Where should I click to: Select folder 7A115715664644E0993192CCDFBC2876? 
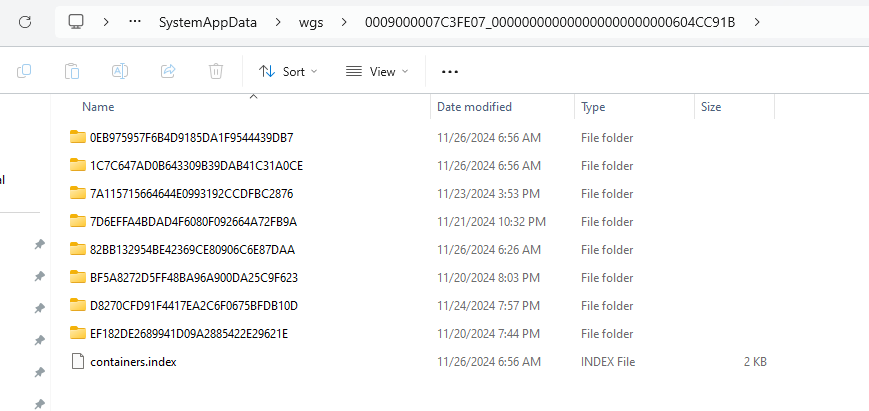coord(191,194)
